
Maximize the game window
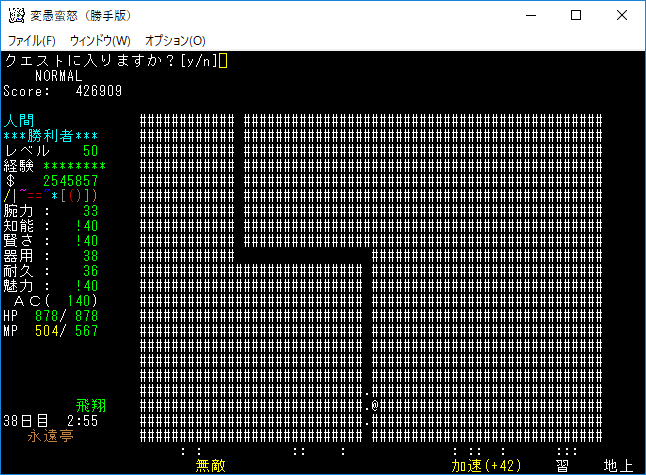[576, 16]
